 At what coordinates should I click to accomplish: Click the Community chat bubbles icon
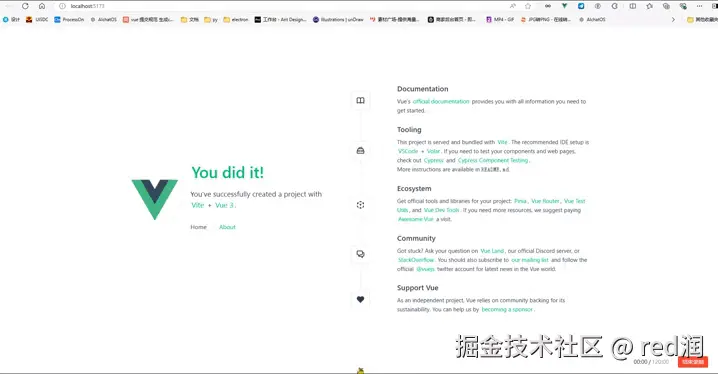[360, 254]
